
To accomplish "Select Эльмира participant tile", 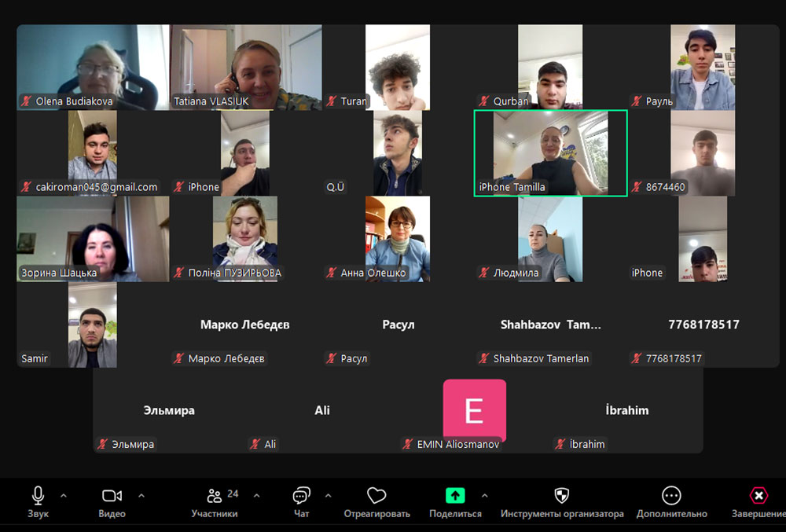I will tap(170, 410).
